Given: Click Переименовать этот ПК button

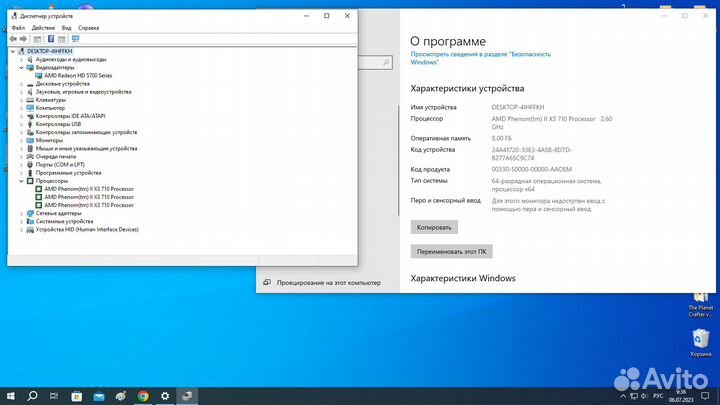Looking at the screenshot, I should coord(451,252).
